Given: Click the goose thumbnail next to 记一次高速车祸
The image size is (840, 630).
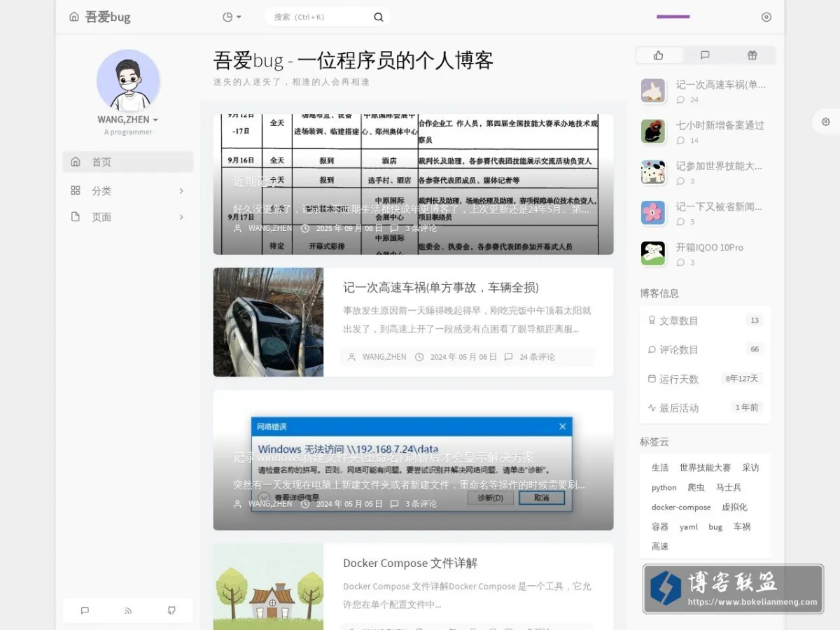Looking at the screenshot, I should (653, 90).
